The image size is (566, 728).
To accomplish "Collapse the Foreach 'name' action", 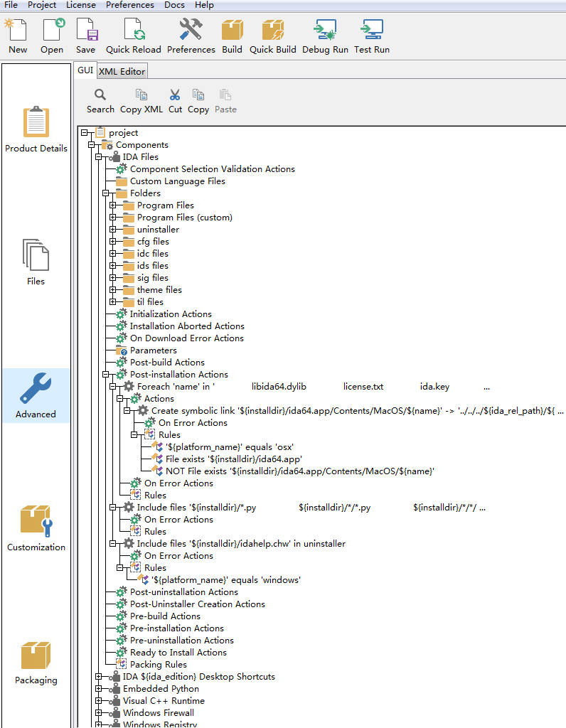I will point(113,386).
